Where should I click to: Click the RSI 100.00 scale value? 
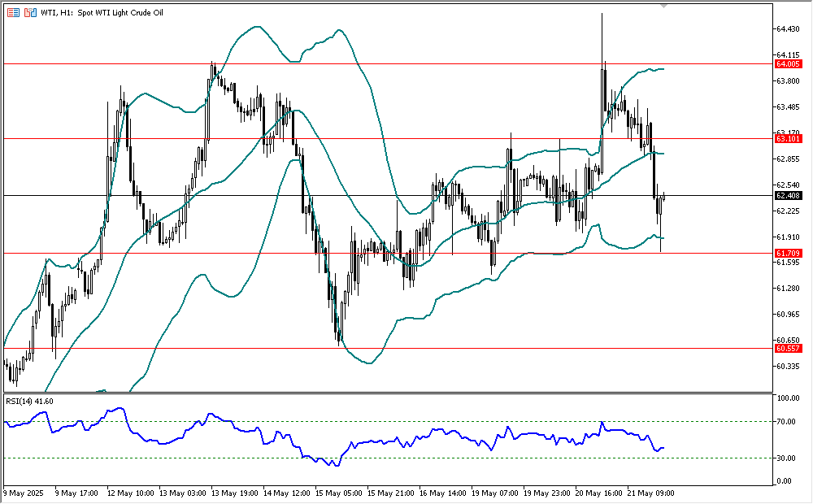pyautogui.click(x=788, y=398)
